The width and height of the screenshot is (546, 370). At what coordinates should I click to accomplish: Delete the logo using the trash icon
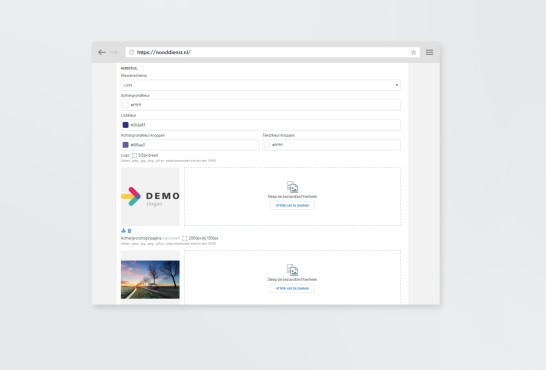130,231
